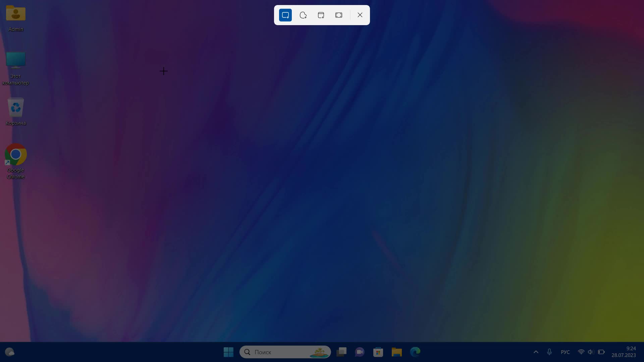The height and width of the screenshot is (362, 644).
Task: Switch the РУС input language
Action: [x=565, y=352]
